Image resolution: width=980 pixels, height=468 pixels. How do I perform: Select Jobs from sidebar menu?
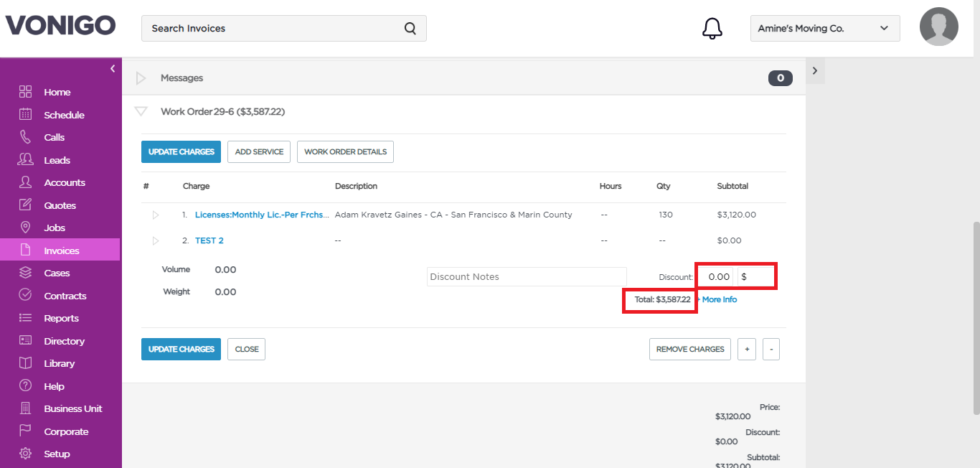pos(55,228)
